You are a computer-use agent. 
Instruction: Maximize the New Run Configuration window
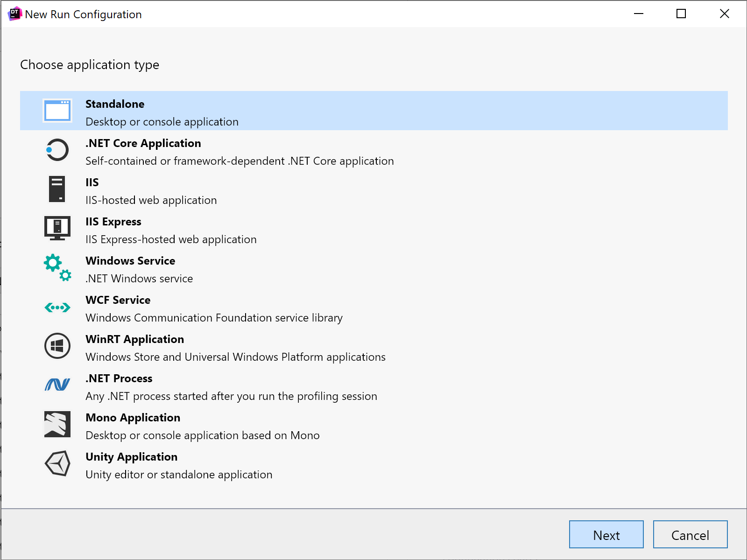click(681, 14)
